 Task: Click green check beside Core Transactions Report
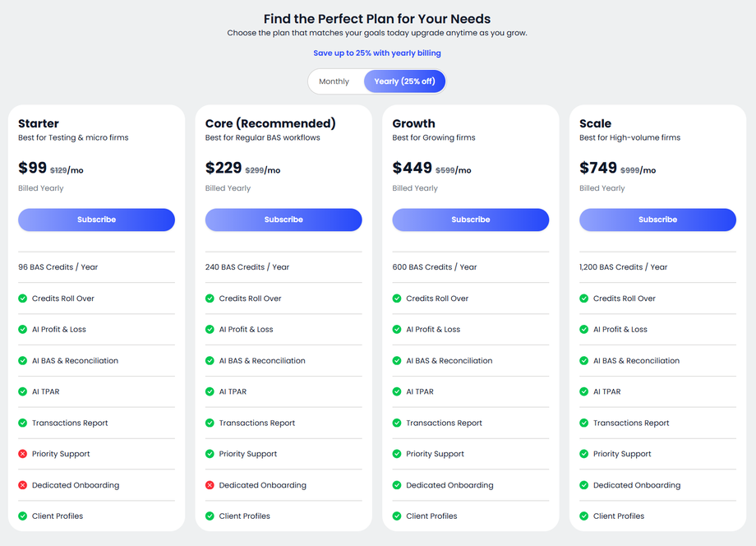tap(210, 423)
